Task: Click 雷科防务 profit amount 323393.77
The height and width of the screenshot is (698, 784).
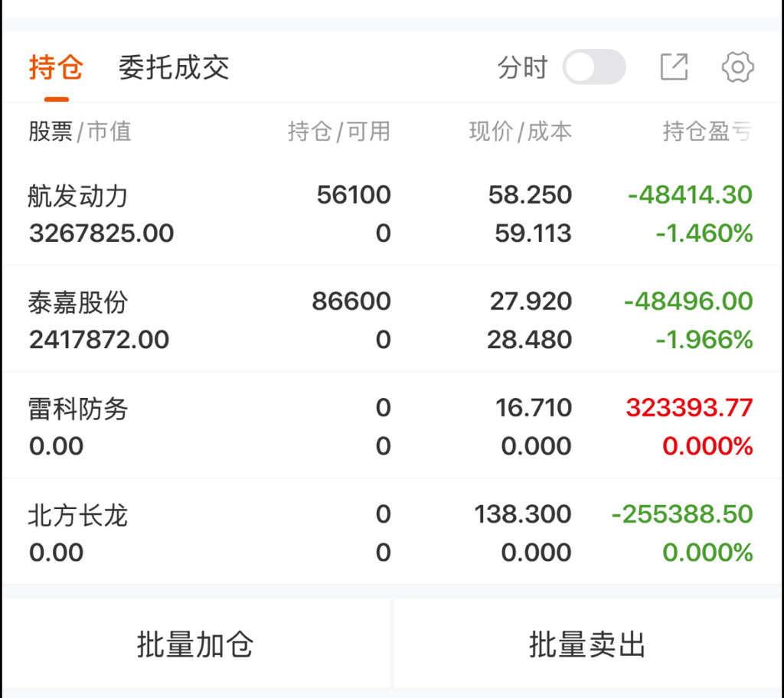Action: click(689, 408)
